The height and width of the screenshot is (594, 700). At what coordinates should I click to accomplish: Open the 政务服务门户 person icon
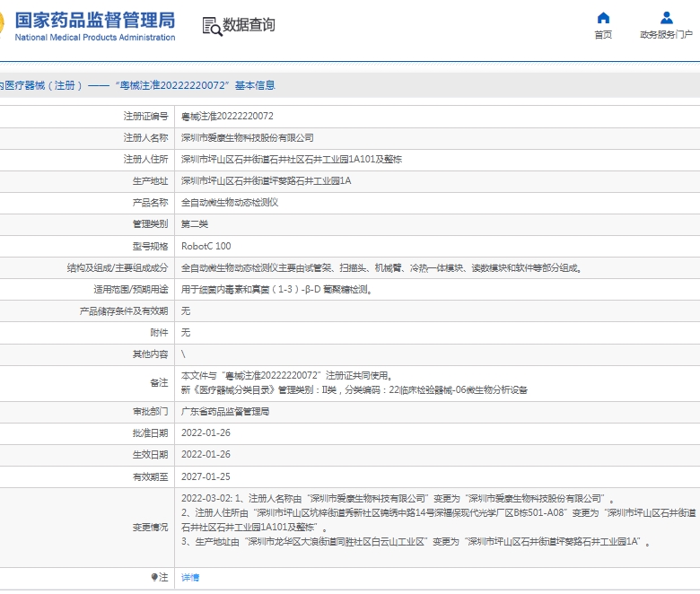pos(666,18)
